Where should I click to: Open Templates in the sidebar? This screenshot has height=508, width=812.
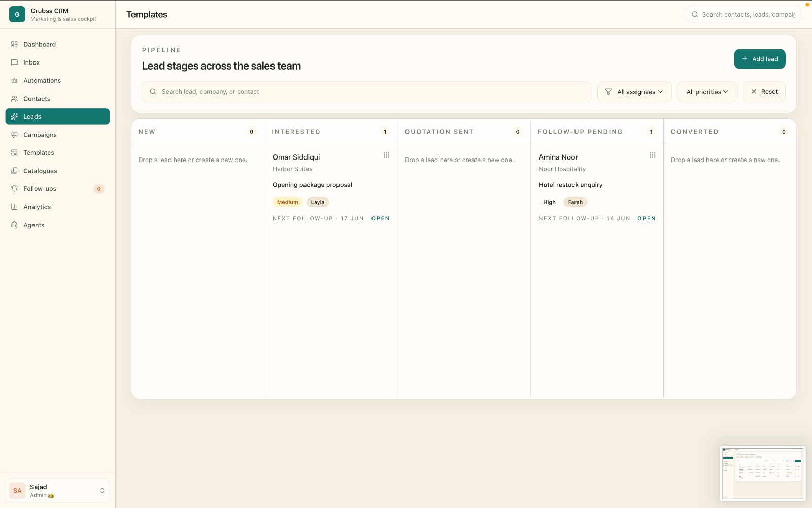[57, 152]
